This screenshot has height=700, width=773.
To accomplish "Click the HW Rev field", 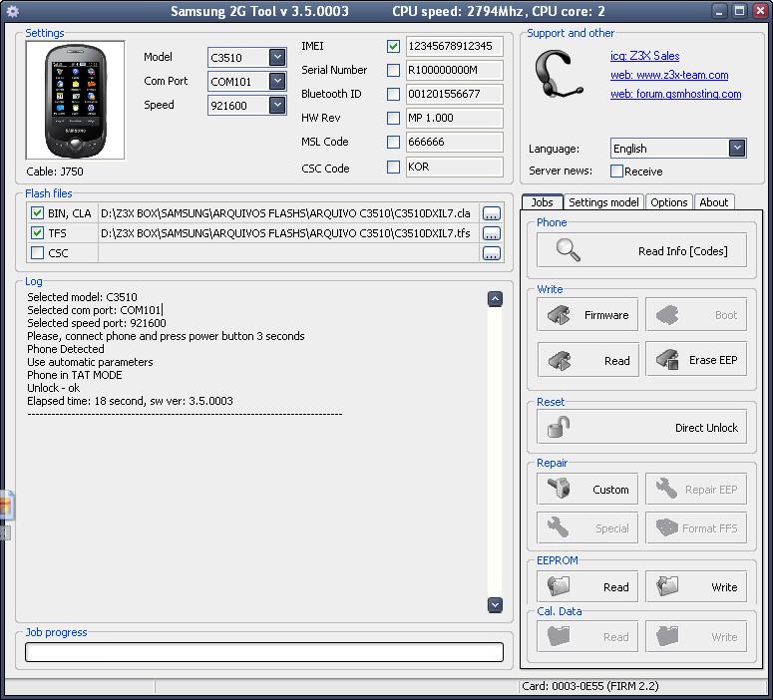I will (x=454, y=118).
